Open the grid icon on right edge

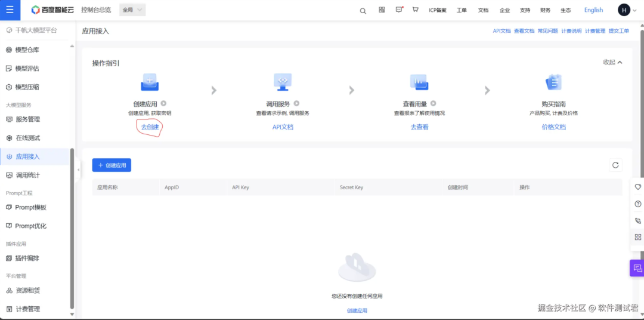tap(638, 237)
